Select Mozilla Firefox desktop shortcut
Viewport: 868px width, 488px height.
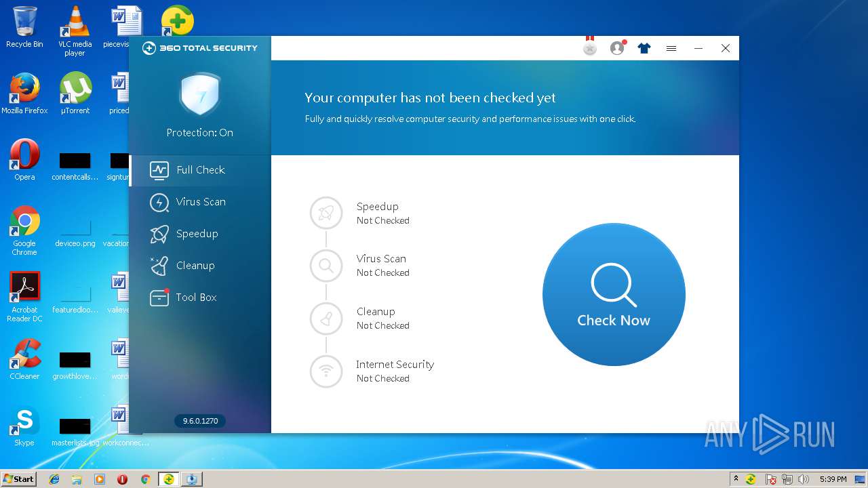(x=24, y=94)
